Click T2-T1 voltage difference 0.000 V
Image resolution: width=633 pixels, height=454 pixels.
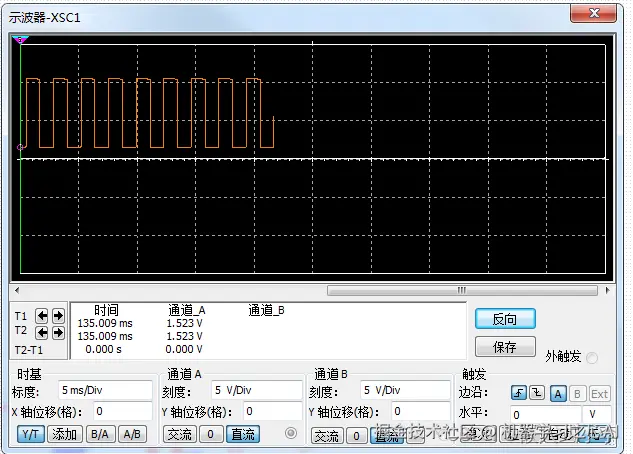click(x=184, y=349)
